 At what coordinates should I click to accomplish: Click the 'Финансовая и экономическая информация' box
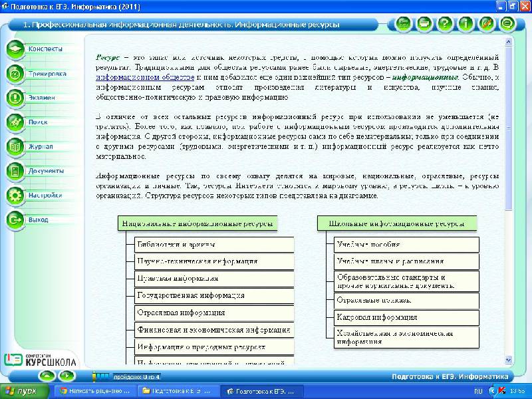[x=214, y=330]
